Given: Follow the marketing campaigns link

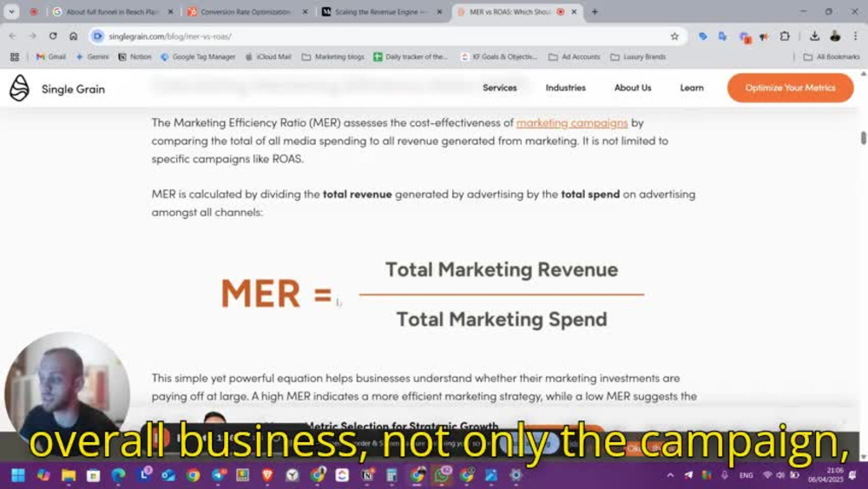Looking at the screenshot, I should tap(572, 122).
